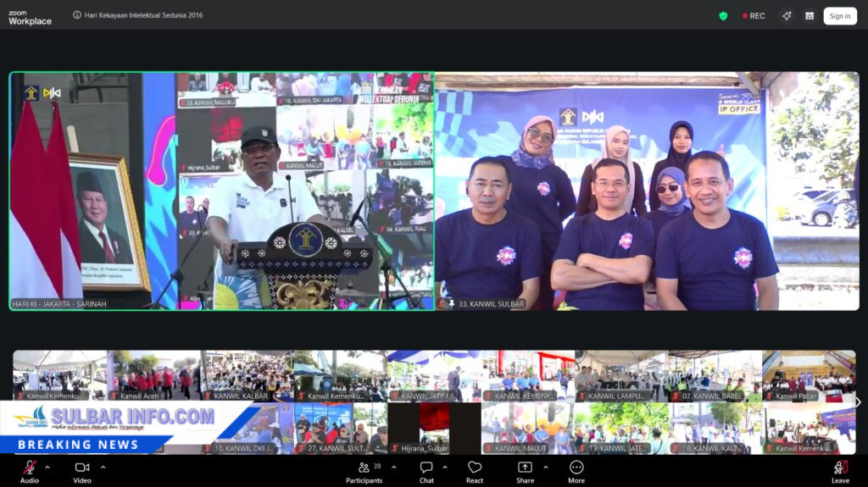Expand the Video settings arrow

(103, 467)
